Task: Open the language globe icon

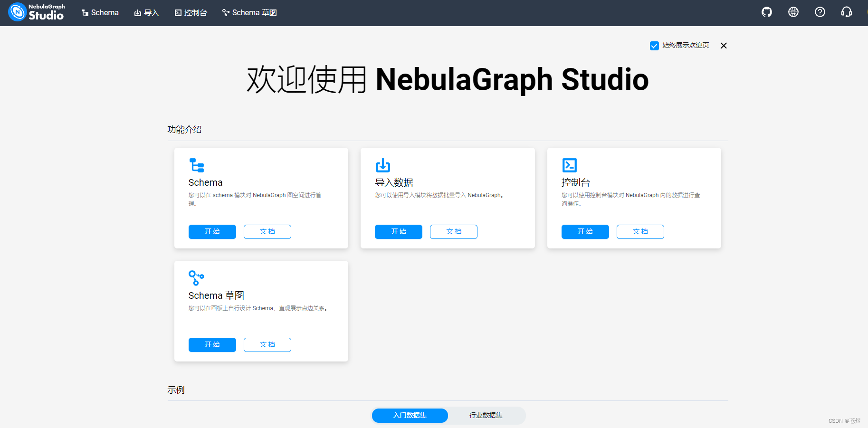Action: [x=793, y=12]
